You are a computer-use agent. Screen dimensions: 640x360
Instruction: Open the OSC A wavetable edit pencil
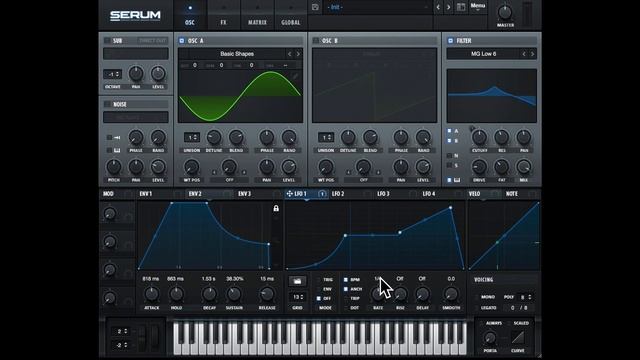(295, 76)
